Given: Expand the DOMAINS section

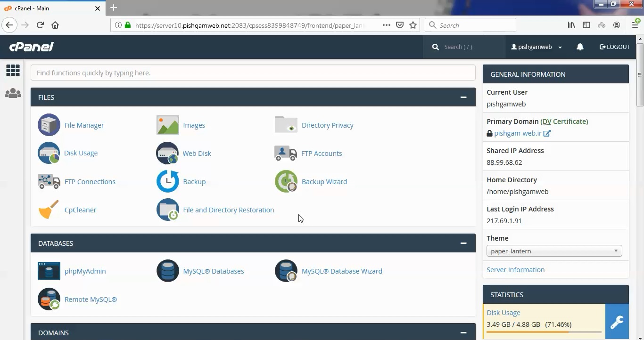Looking at the screenshot, I should coord(463,332).
